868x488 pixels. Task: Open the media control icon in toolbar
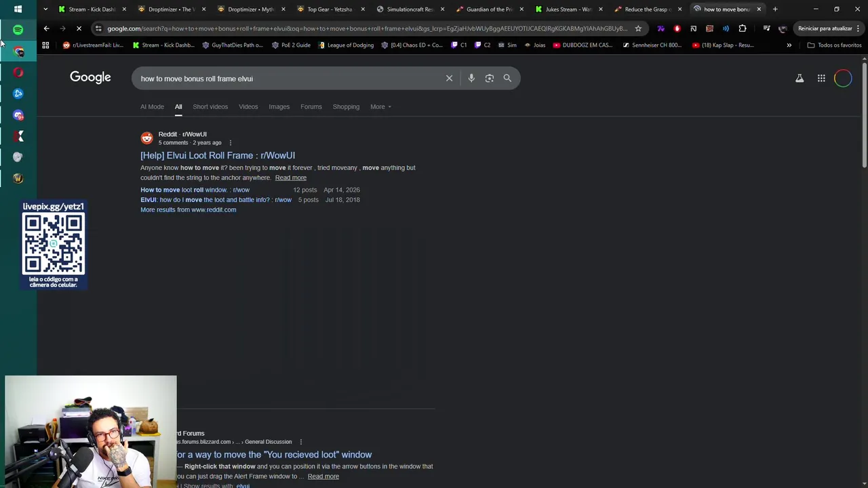(766, 28)
